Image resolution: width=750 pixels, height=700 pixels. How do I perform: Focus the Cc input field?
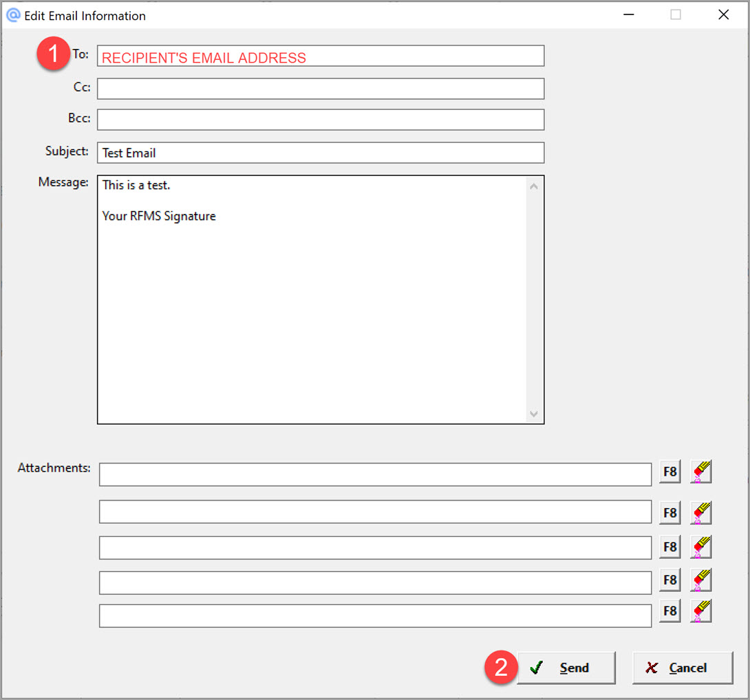[x=321, y=89]
